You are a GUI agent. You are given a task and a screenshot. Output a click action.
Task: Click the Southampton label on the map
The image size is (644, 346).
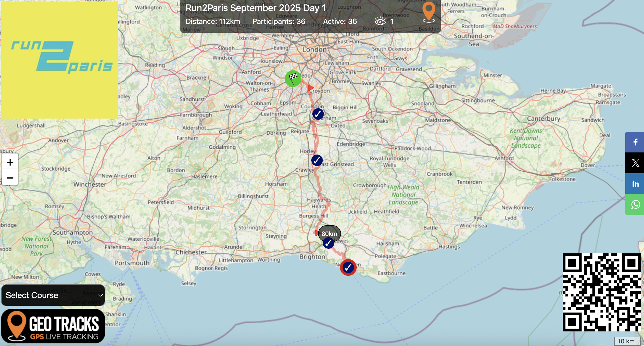tap(73, 232)
